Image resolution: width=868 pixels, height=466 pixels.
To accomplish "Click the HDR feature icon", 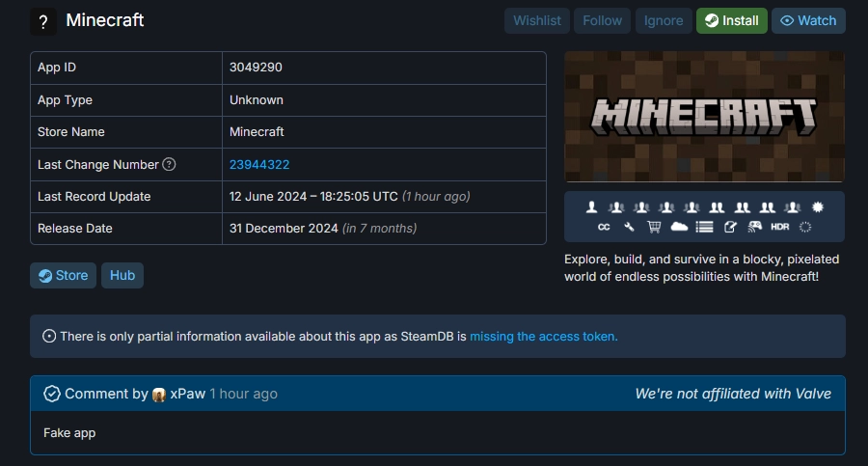I will tap(780, 227).
